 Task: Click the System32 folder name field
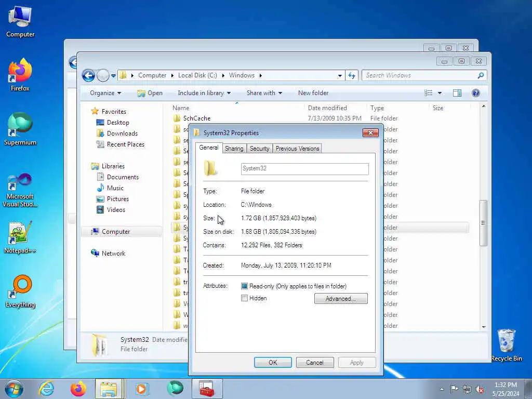[304, 169]
